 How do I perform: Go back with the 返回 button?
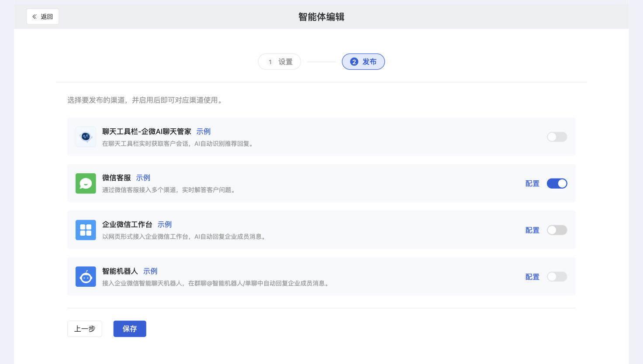43,17
